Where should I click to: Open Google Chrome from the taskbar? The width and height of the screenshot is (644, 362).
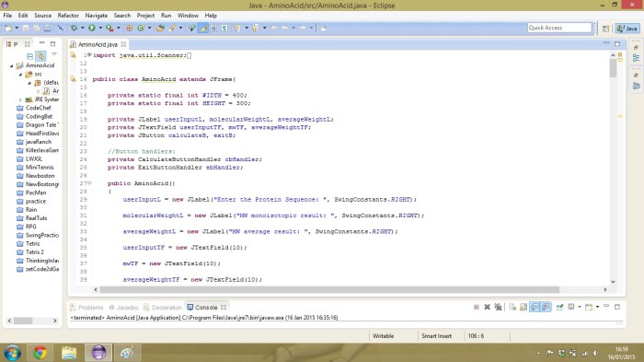(x=40, y=353)
